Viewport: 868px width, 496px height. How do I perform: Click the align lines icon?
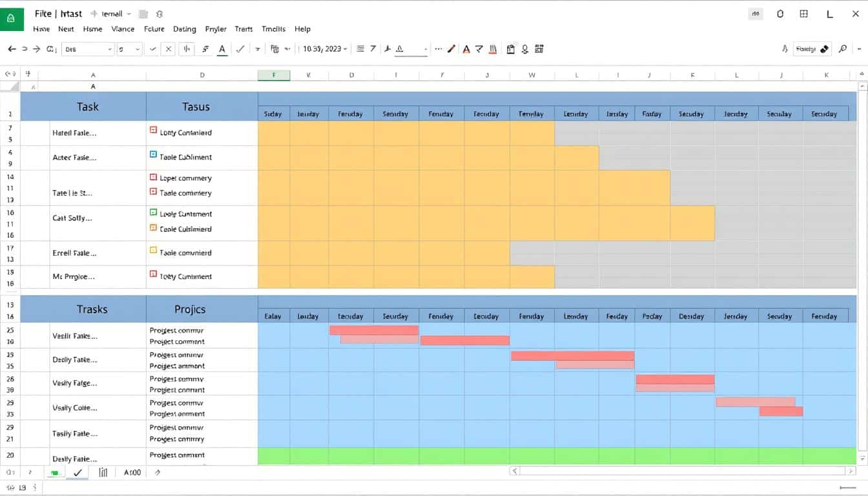(x=360, y=48)
